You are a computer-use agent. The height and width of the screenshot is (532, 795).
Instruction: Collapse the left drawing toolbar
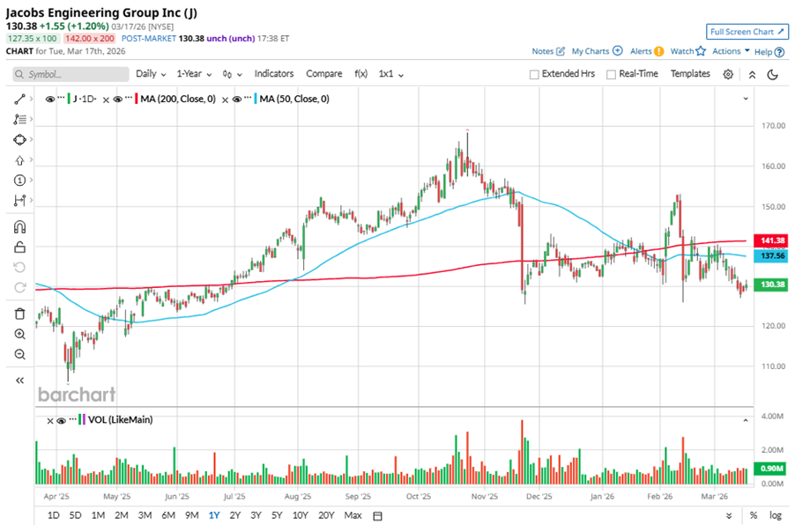(20, 380)
